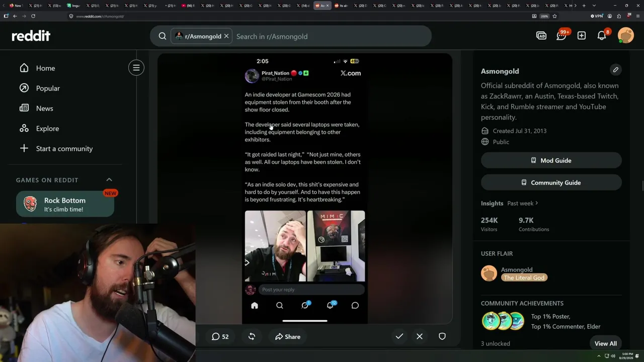Click the crosspost arrows icon
Screen dimensions: 644x362
[252, 336]
